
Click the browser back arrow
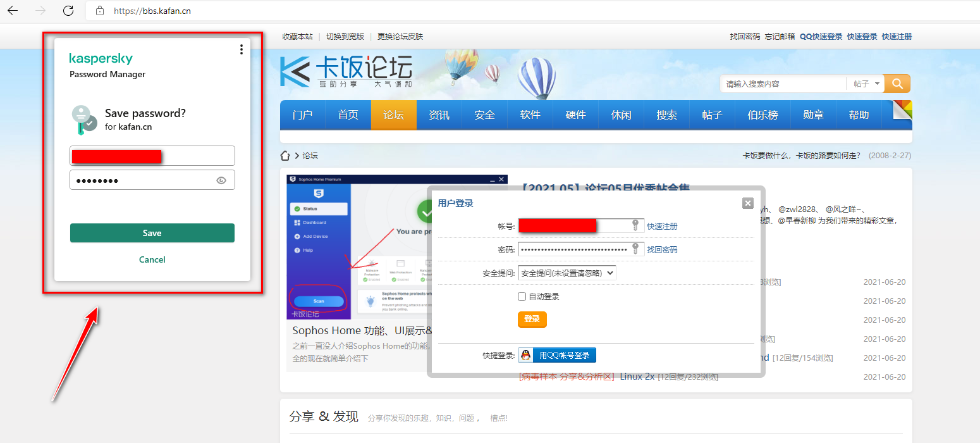13,11
